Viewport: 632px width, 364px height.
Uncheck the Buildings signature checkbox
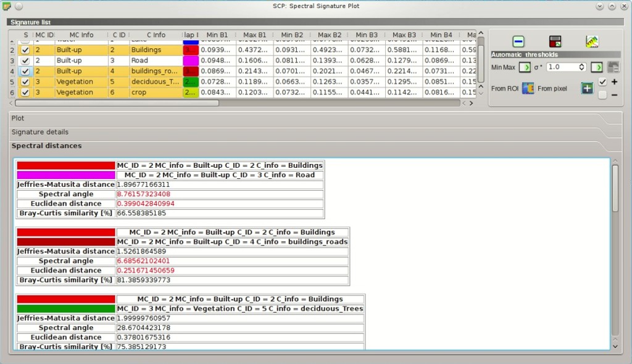coord(25,50)
